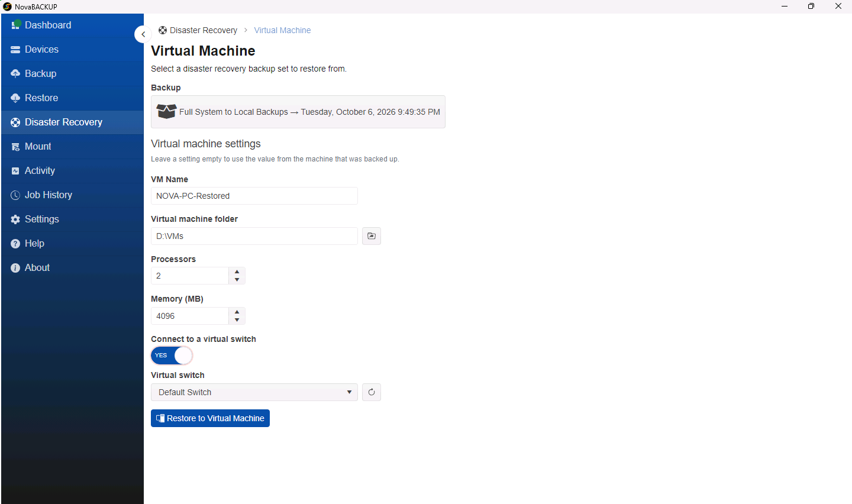852x504 pixels.
Task: Decrease the Memory (MB) value
Action: click(x=237, y=320)
